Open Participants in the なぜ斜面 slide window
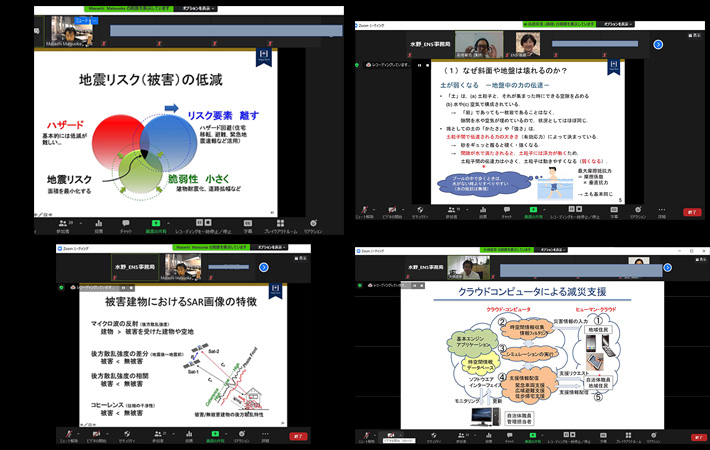 [x=451, y=212]
